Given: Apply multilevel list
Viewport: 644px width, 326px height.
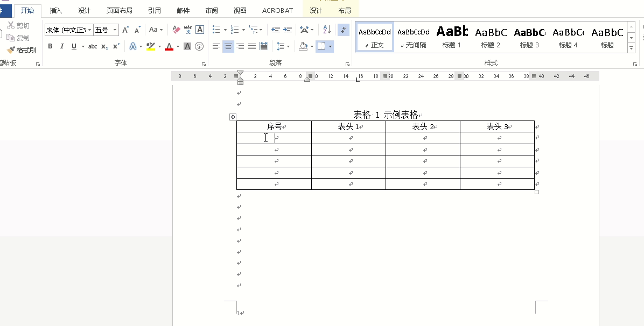Looking at the screenshot, I should [253, 30].
